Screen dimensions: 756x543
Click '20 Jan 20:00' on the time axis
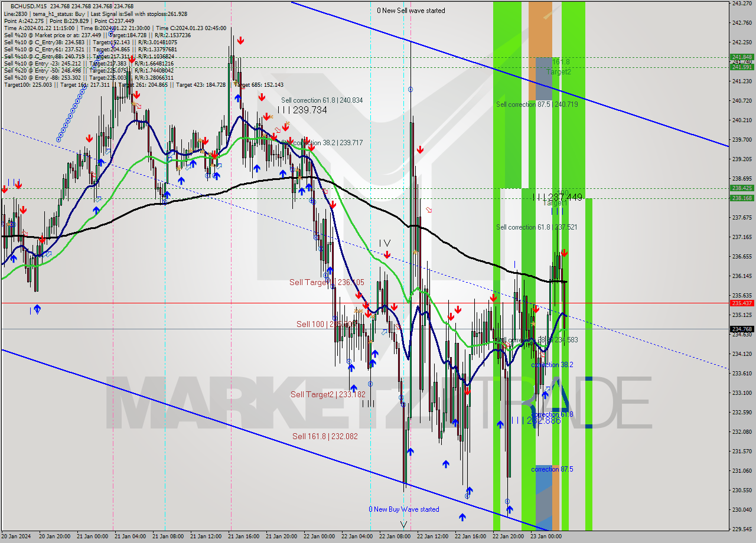tap(56, 537)
